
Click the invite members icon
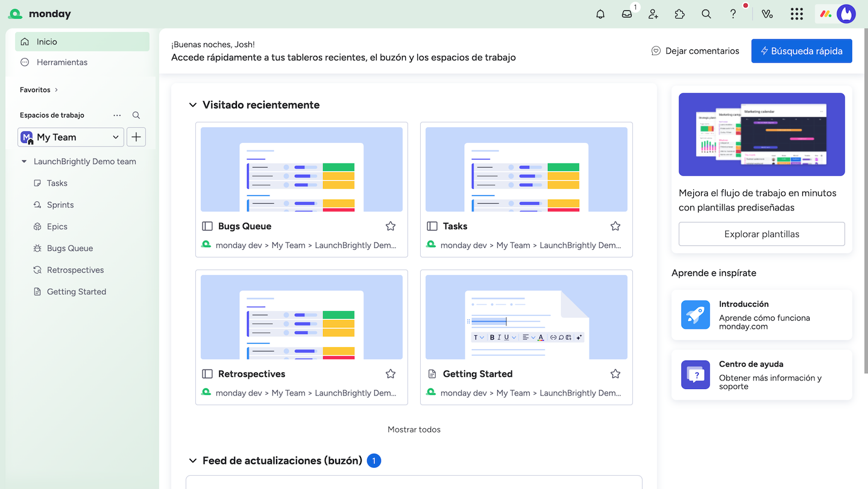pos(653,14)
